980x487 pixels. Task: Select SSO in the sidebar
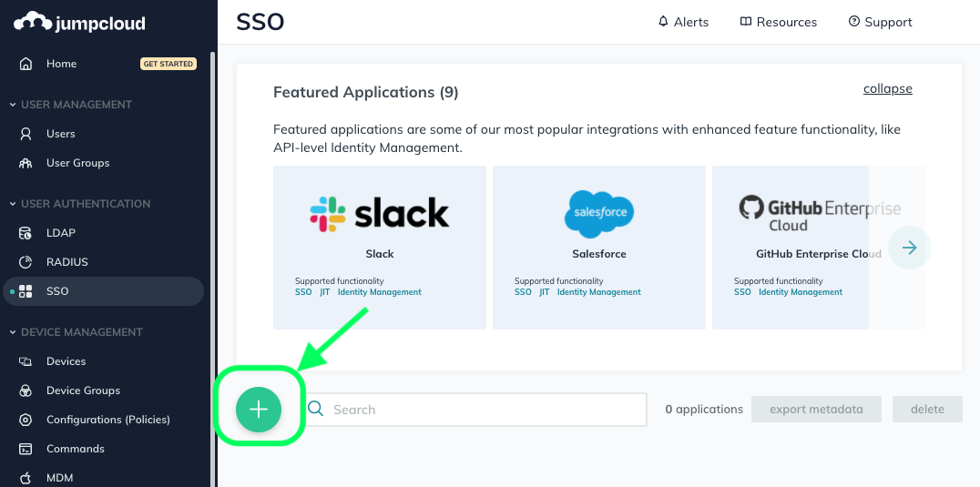[104, 291]
